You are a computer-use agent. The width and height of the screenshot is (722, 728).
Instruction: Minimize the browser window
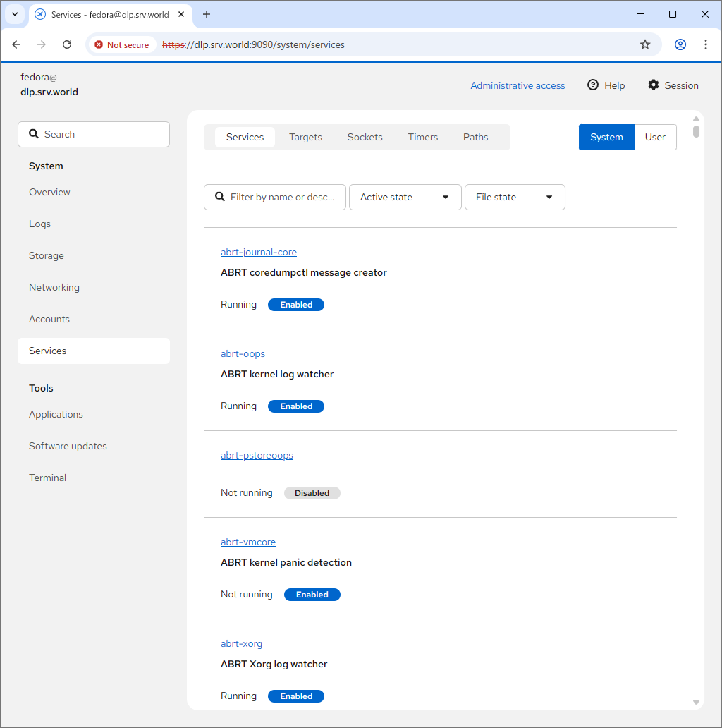pyautogui.click(x=640, y=14)
